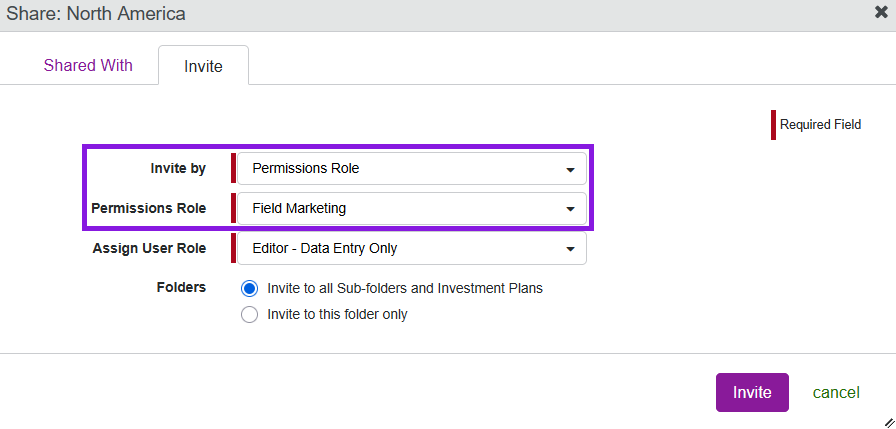
Task: Click the Folders label
Action: click(181, 287)
